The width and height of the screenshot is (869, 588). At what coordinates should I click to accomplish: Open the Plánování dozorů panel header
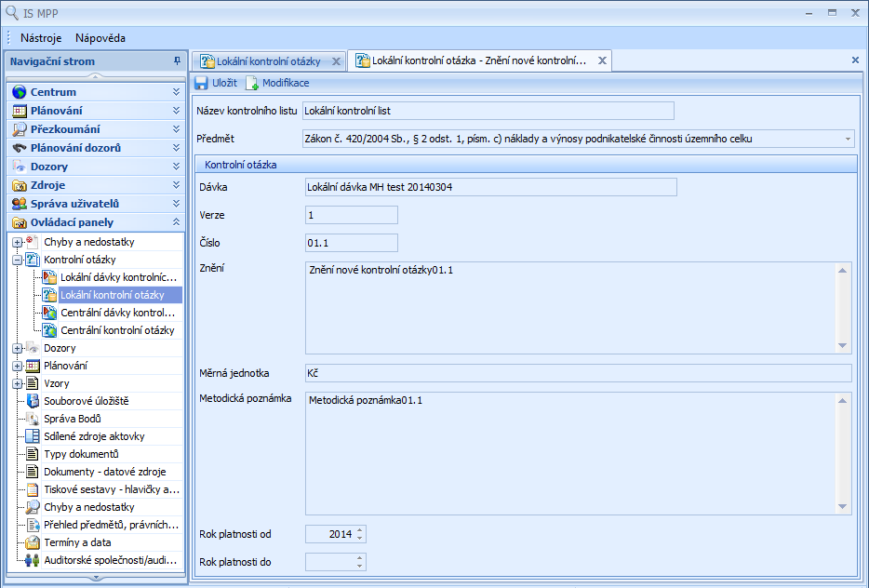pos(96,148)
